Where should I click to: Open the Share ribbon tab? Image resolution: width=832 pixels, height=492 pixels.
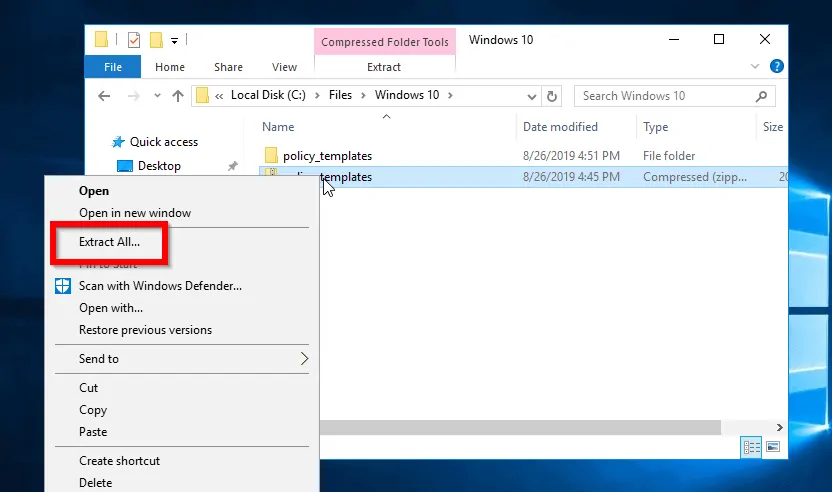[228, 67]
